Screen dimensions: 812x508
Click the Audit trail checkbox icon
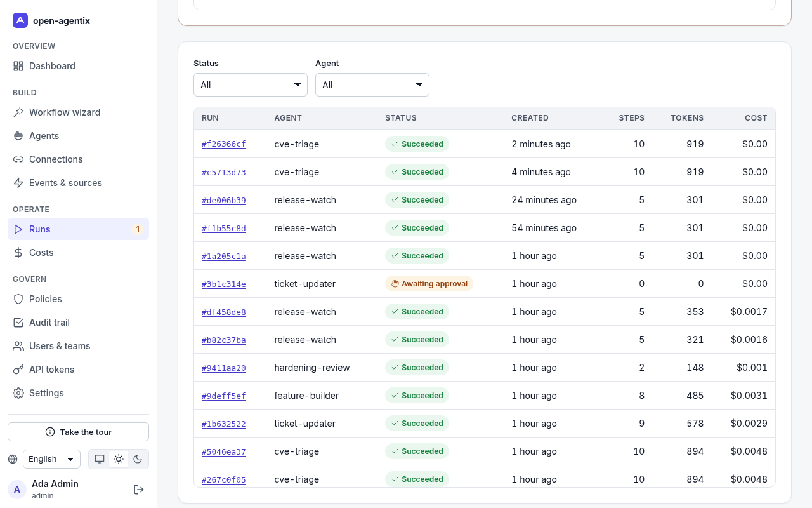pyautogui.click(x=18, y=323)
